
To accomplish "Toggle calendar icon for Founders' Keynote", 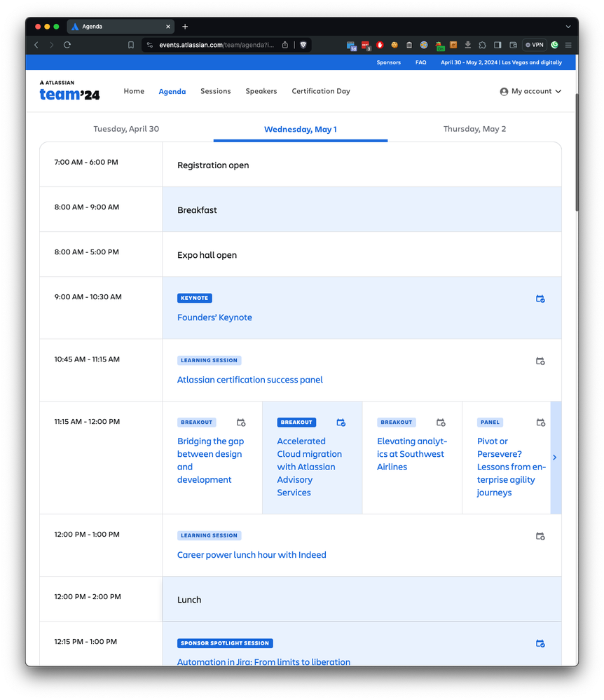I will click(540, 298).
